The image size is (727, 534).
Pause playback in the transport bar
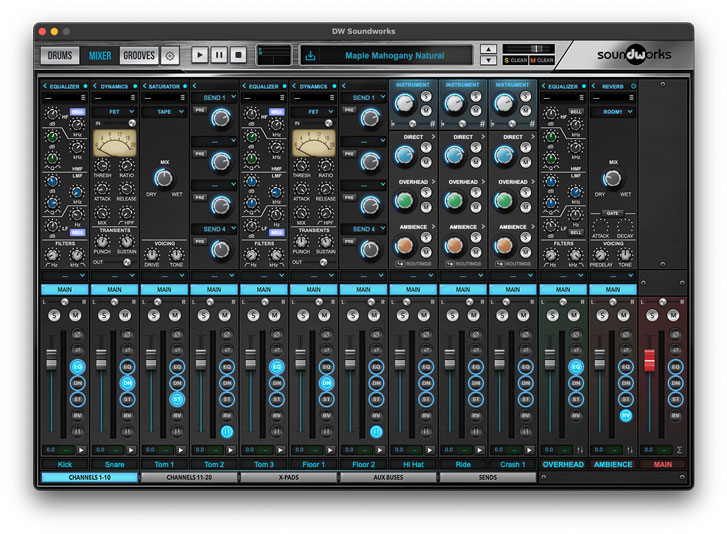tap(219, 55)
